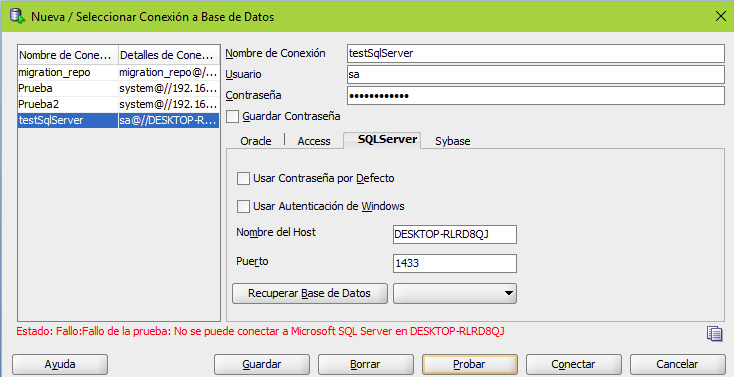Delete connection with Borrar button

click(365, 364)
